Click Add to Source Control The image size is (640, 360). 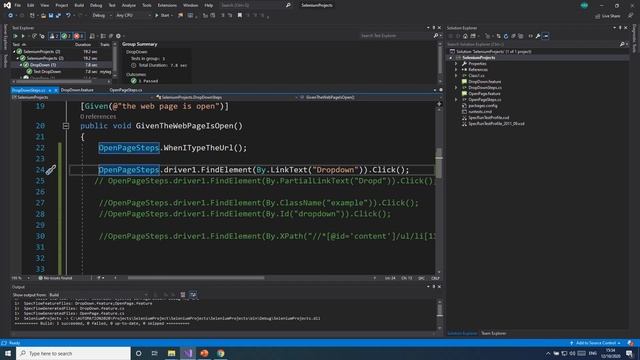[x=595, y=343]
